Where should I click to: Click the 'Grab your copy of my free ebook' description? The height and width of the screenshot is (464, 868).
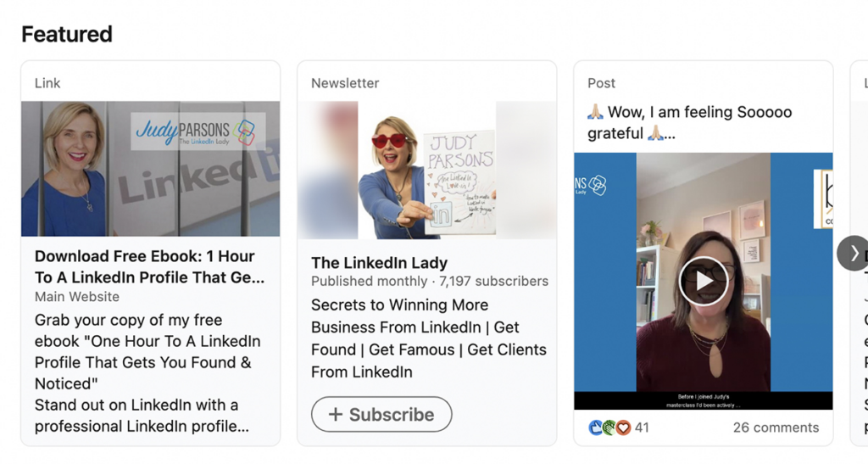click(x=147, y=372)
